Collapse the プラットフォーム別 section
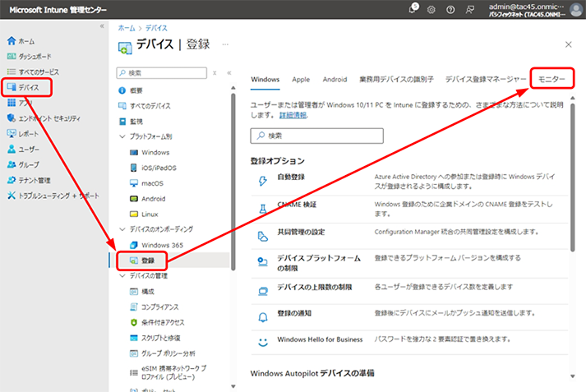Viewport: 586px width, 392px height. click(x=122, y=136)
